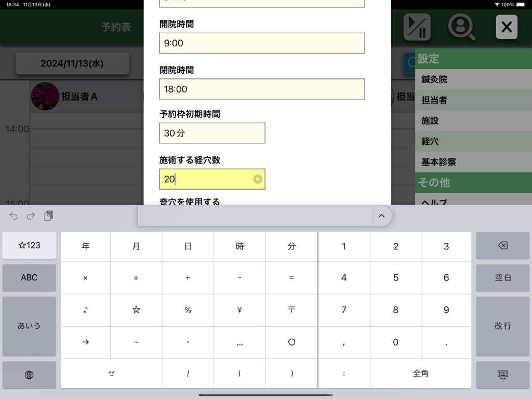
Task: Tap the play/pause icon in header
Action: (x=417, y=27)
